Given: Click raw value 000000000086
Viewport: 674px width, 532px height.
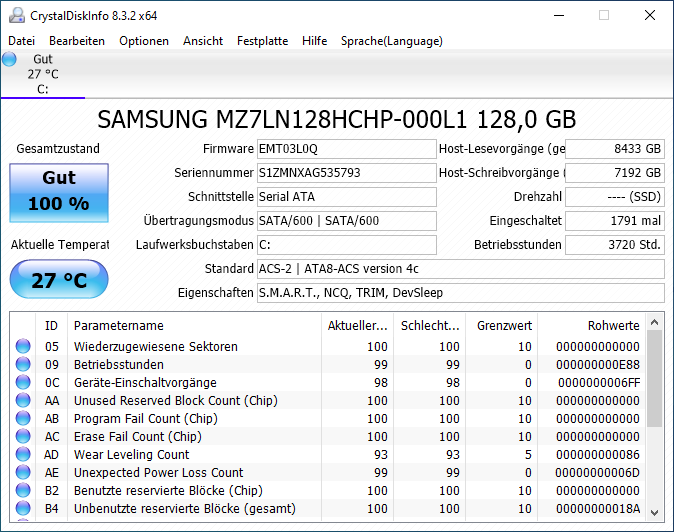Looking at the screenshot, I should pos(597,455).
